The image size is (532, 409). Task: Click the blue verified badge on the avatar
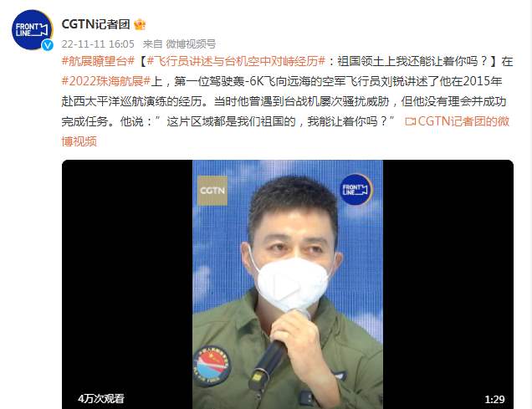coord(47,45)
